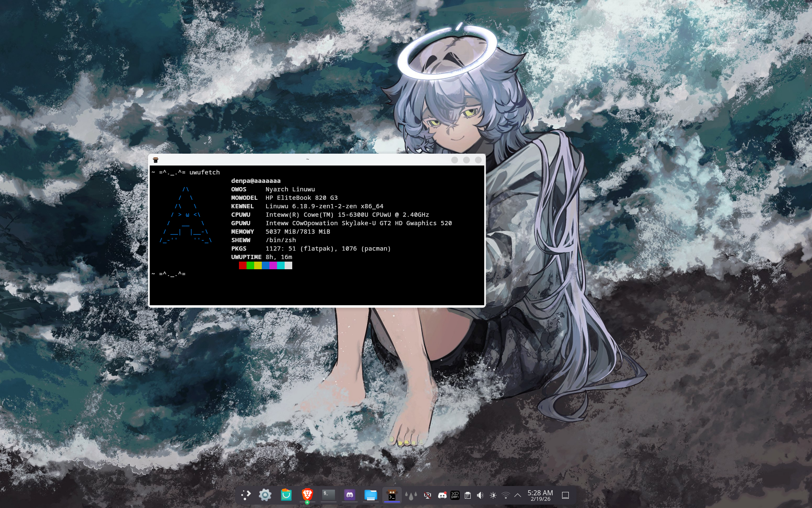Open the XP-Pen tablet tray icon

point(455,495)
